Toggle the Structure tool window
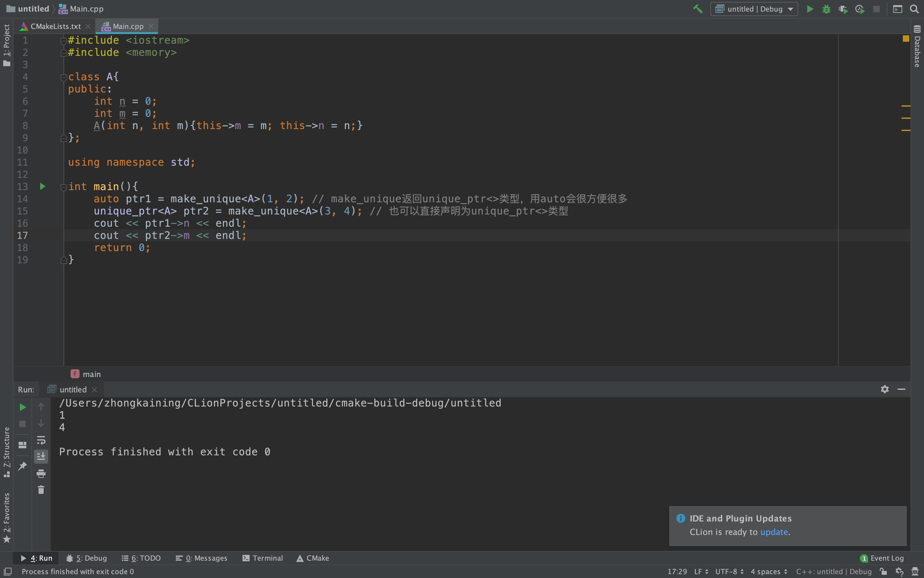Viewport: 924px width, 578px height. 6,452
